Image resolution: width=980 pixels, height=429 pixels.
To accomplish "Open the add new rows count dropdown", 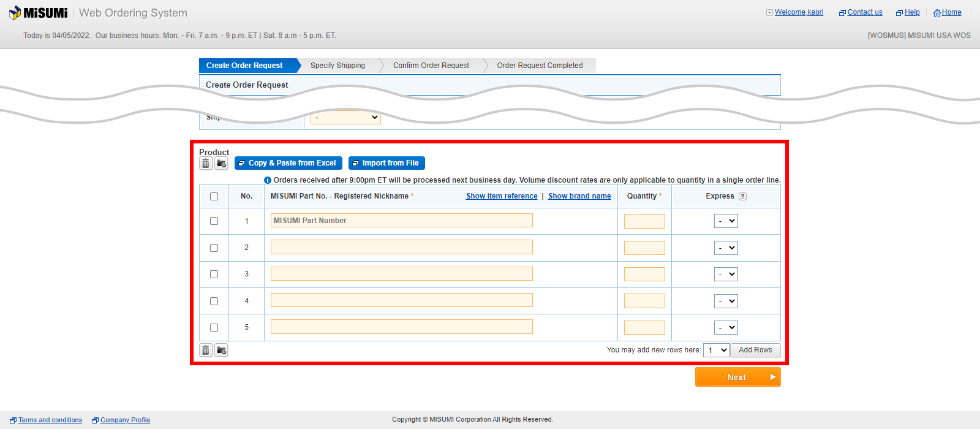I will tap(716, 351).
